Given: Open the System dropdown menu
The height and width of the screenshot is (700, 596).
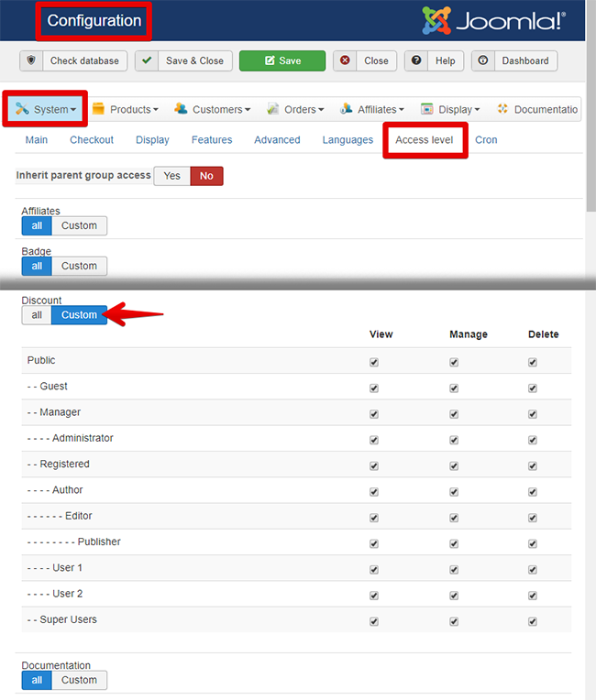Looking at the screenshot, I should [x=46, y=109].
